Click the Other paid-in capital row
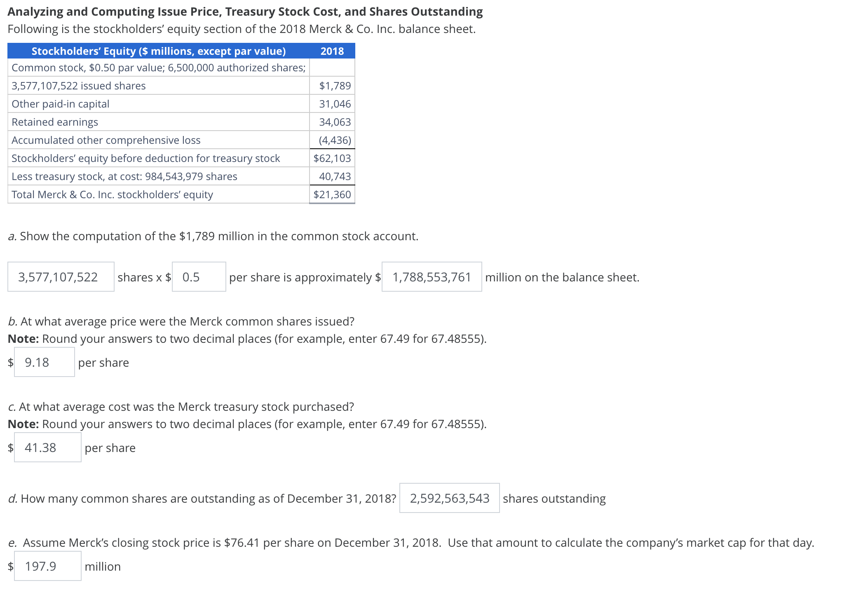Viewport: 868px width, 590px height. [60, 104]
